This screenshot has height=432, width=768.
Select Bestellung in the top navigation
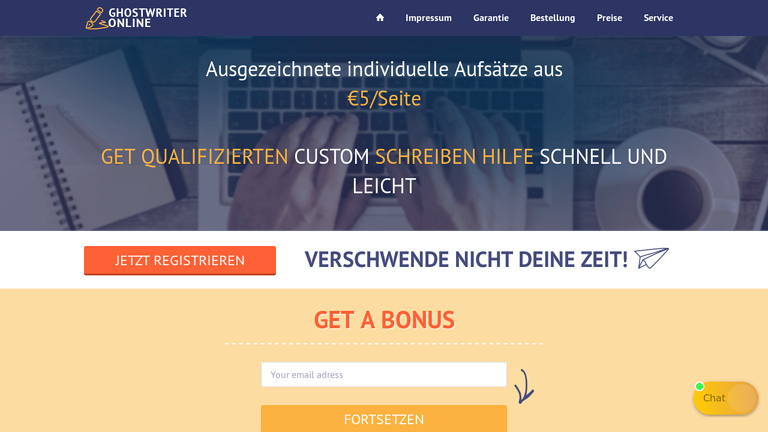552,18
